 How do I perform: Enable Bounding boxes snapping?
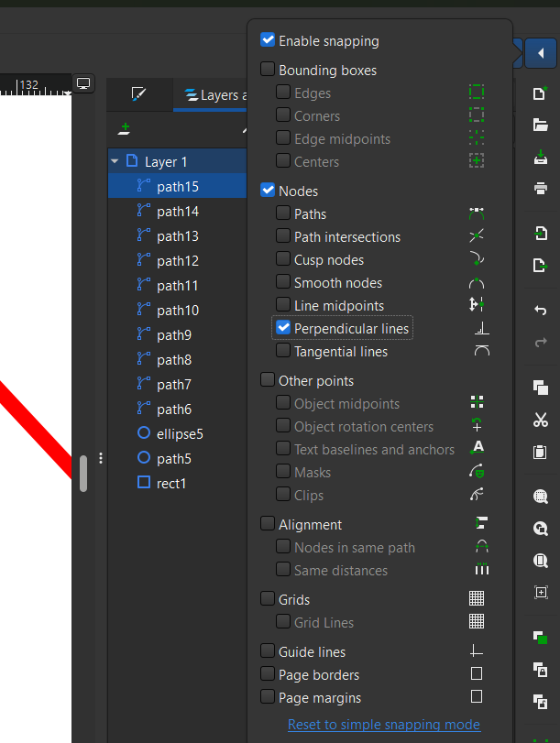tap(268, 70)
